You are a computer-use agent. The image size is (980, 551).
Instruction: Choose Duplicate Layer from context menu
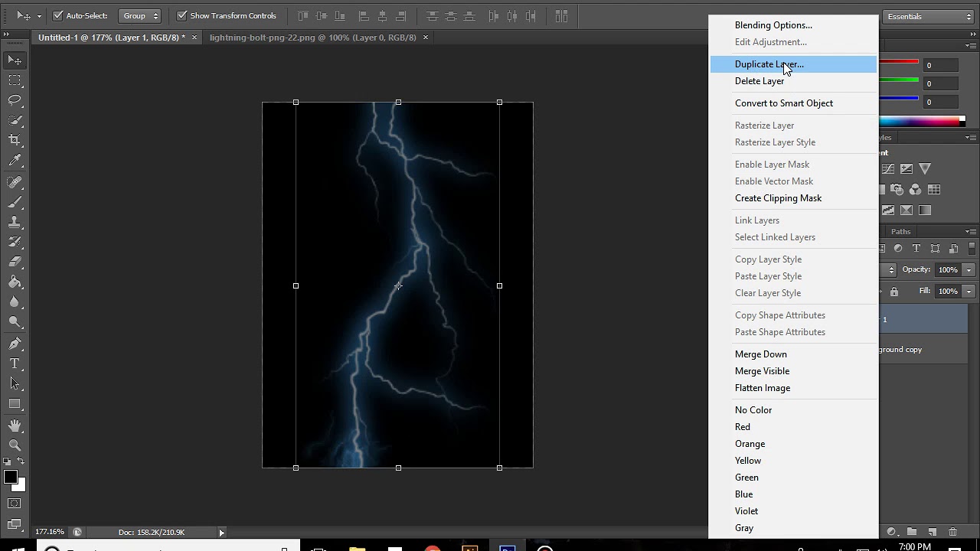[x=793, y=64]
